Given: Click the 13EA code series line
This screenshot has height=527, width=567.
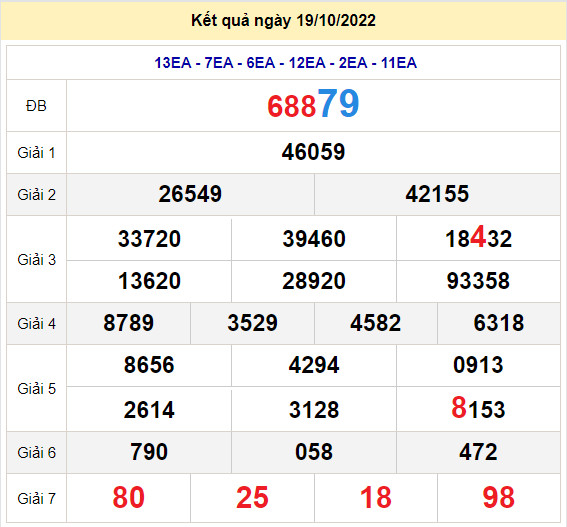Looking at the screenshot, I should [285, 63].
